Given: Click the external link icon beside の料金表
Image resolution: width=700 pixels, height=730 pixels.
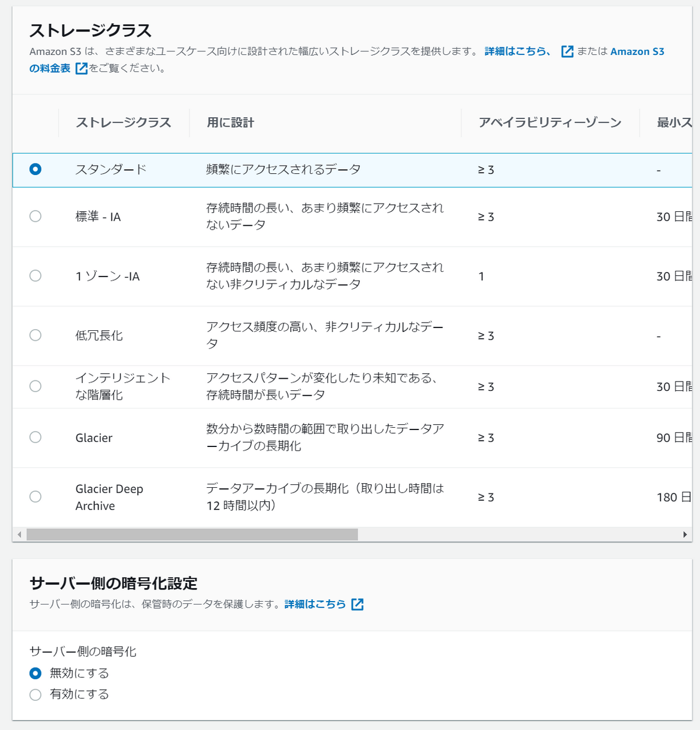Looking at the screenshot, I should point(82,69).
